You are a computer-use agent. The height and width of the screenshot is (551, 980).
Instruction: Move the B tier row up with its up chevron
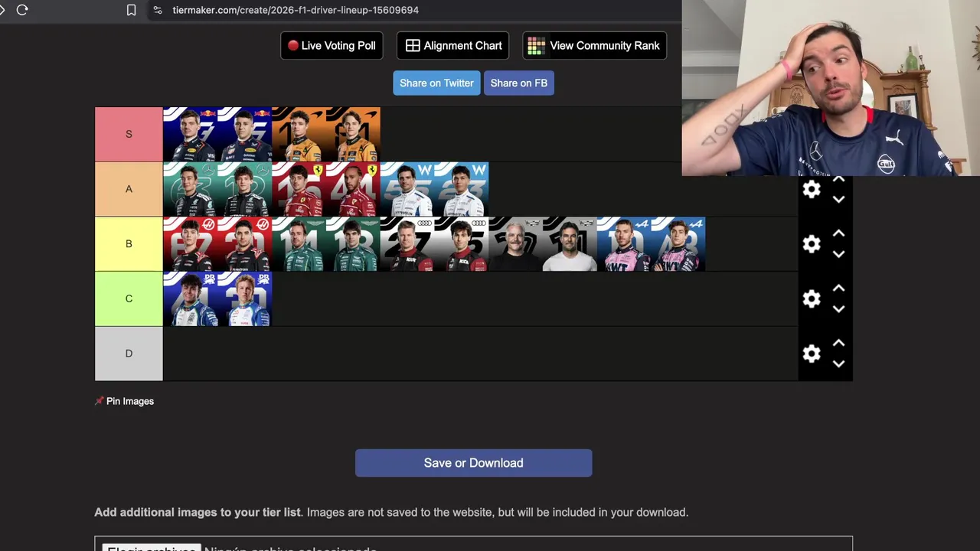click(838, 233)
